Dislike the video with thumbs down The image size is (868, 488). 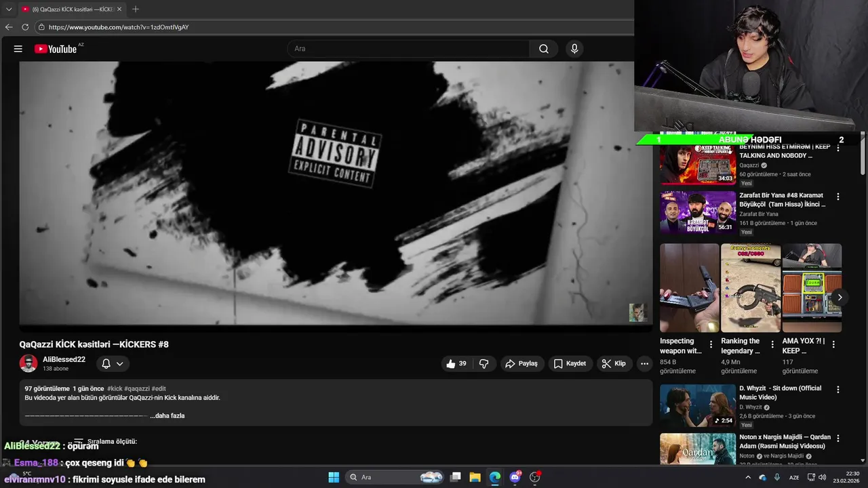point(484,363)
